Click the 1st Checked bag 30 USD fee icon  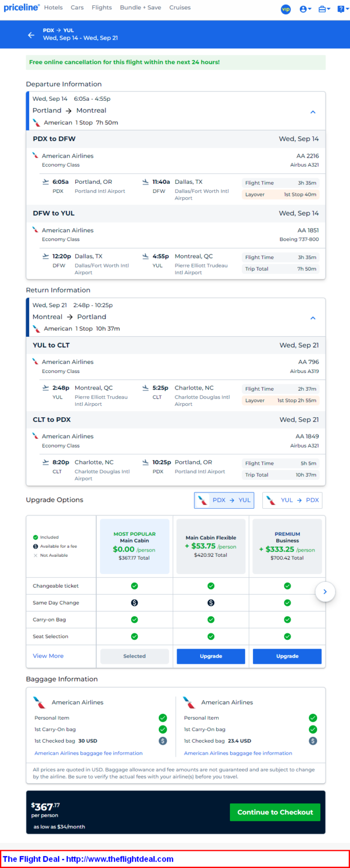(x=163, y=741)
